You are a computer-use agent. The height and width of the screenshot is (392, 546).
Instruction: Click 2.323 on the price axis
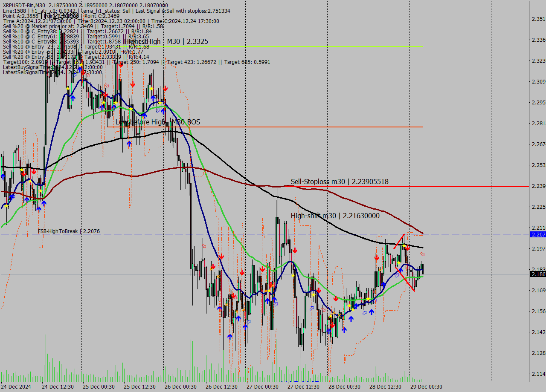pos(539,61)
